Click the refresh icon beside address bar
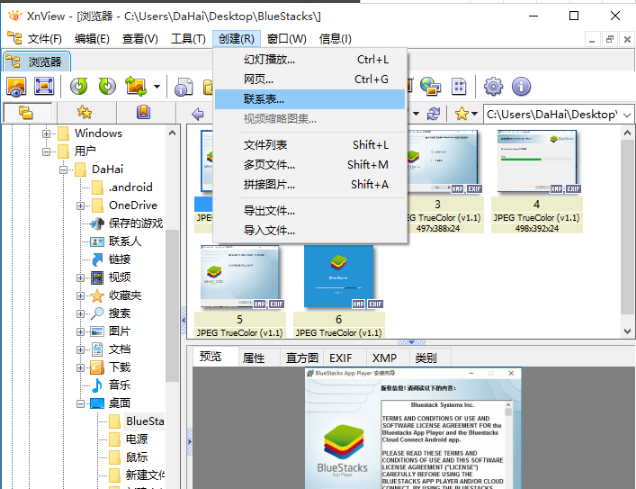The width and height of the screenshot is (636, 489). (433, 113)
